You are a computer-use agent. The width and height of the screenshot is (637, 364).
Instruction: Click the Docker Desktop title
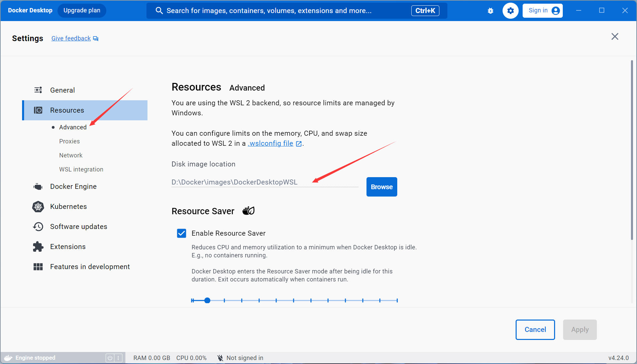coord(30,10)
